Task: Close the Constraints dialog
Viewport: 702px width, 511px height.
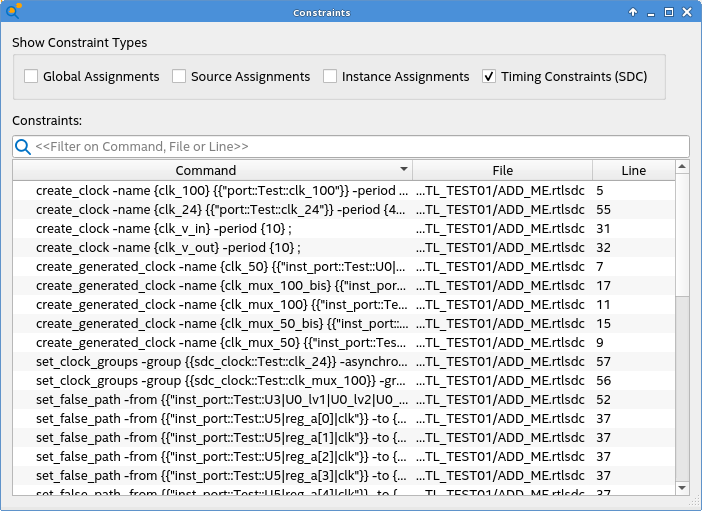Action: 687,12
